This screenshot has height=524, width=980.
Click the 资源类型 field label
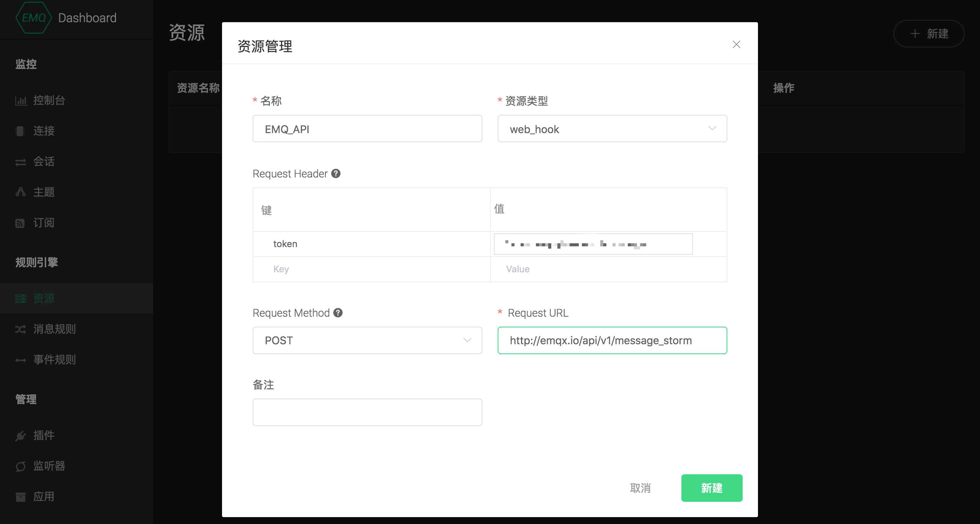point(526,101)
